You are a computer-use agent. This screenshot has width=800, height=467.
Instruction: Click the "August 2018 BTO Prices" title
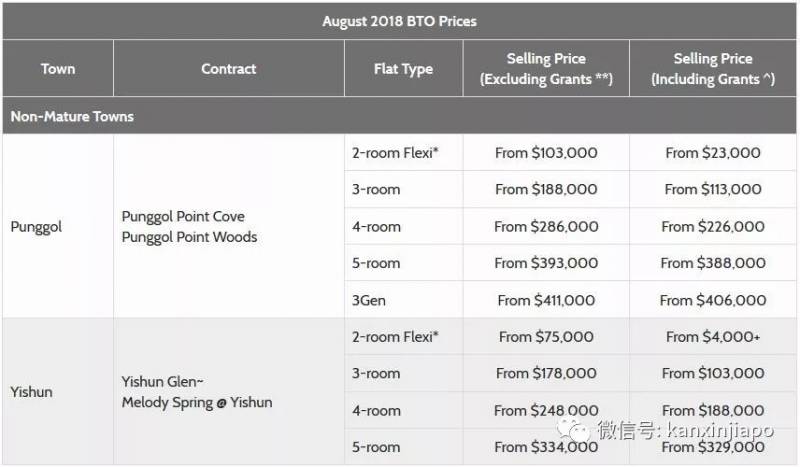coord(400,20)
